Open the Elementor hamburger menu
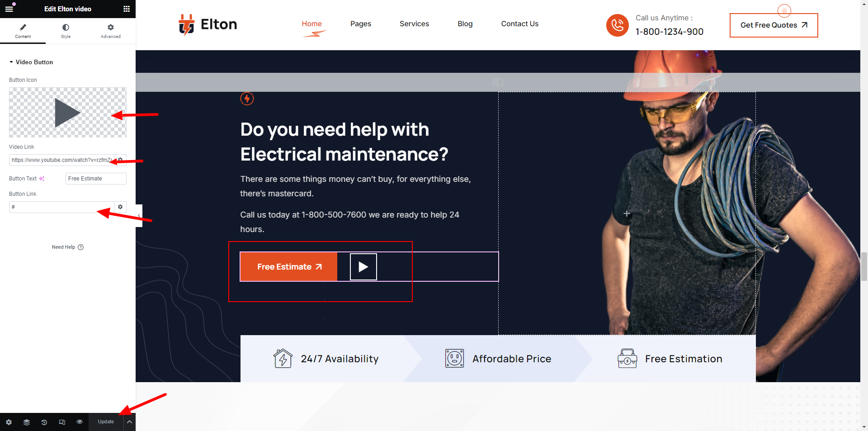The image size is (868, 431). point(9,9)
